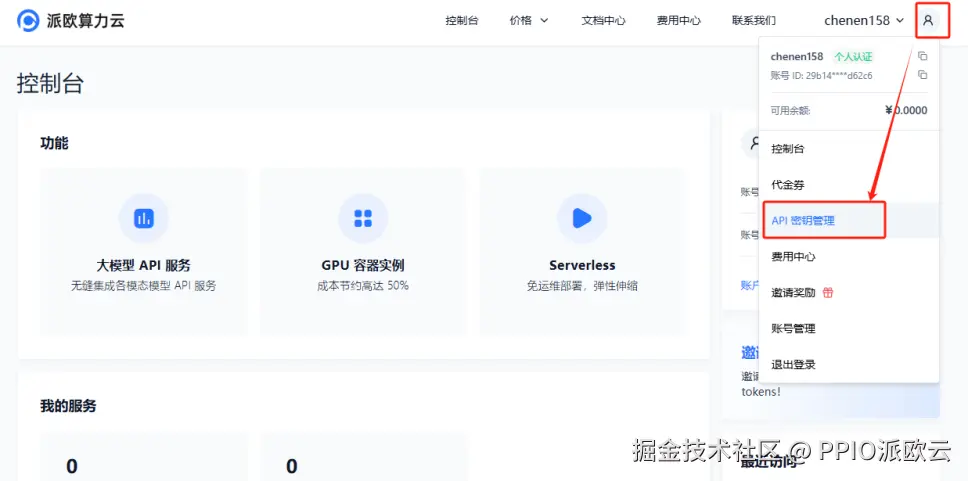Click the 大模型 API 服务 bar chart icon
The width and height of the screenshot is (968, 481).
143,218
